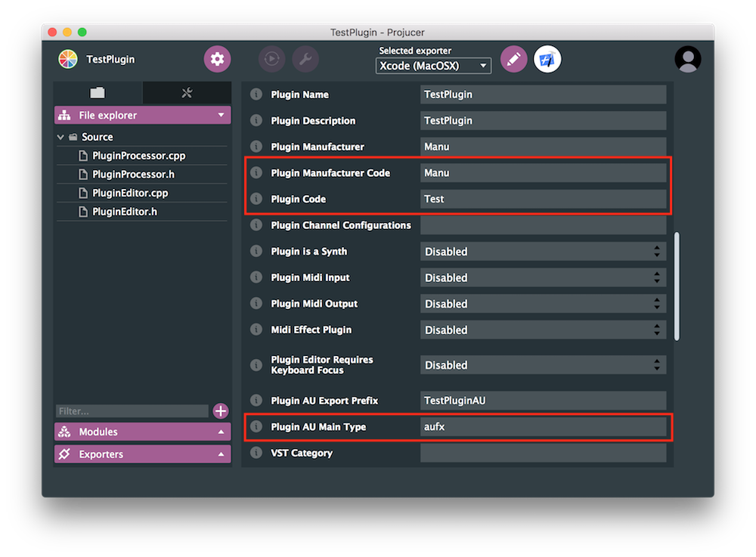This screenshot has width=756, height=557.
Task: Open the Selected exporter dropdown
Action: pyautogui.click(x=432, y=66)
